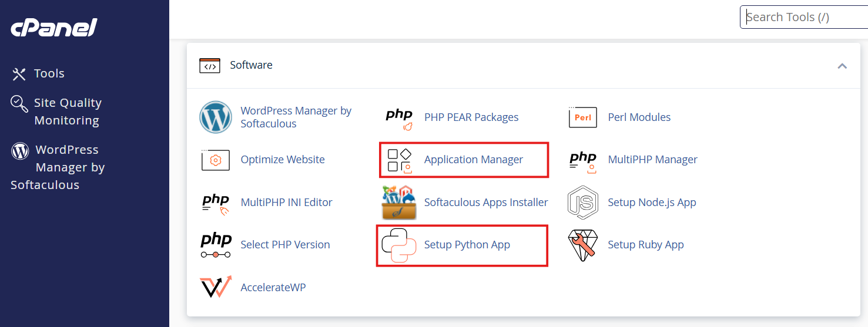Open the Setup Python App link

tap(467, 245)
